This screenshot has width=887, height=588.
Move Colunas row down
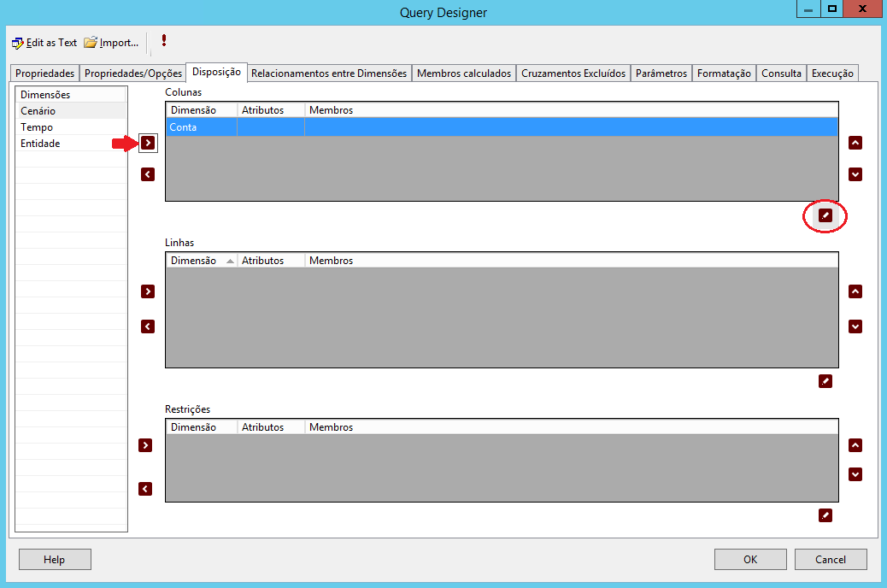tap(855, 174)
